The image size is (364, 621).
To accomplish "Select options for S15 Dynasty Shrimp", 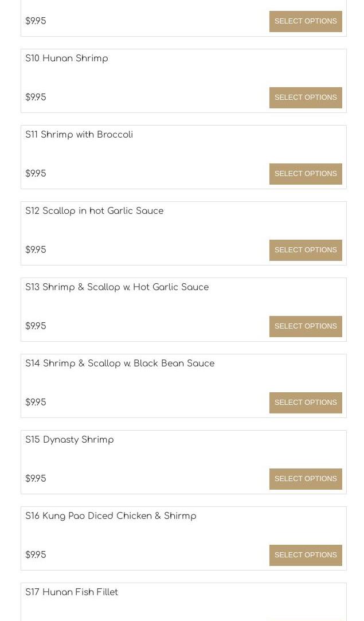I will pos(306,479).
